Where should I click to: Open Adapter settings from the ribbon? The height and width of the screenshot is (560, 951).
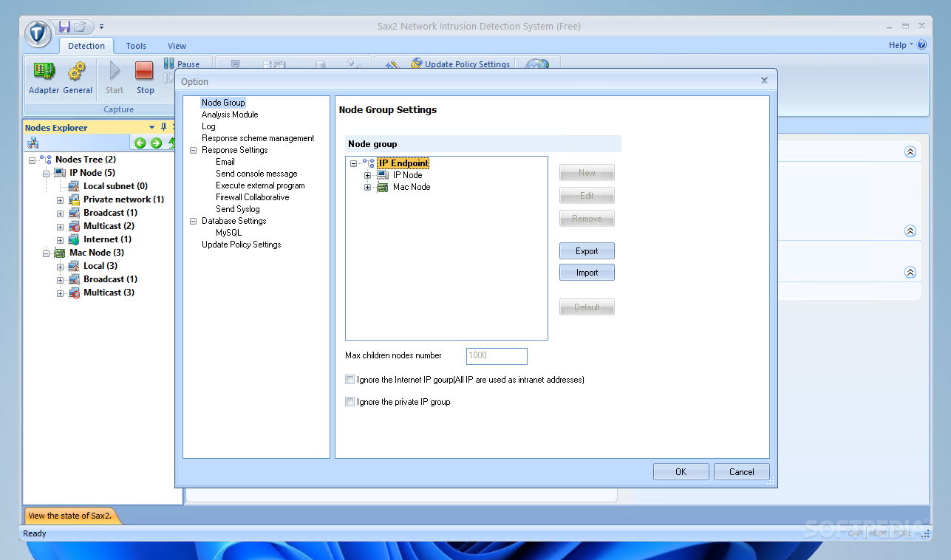44,78
